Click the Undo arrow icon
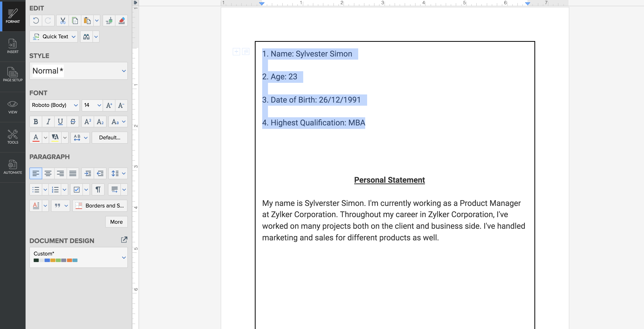This screenshot has width=644, height=329. tap(36, 21)
